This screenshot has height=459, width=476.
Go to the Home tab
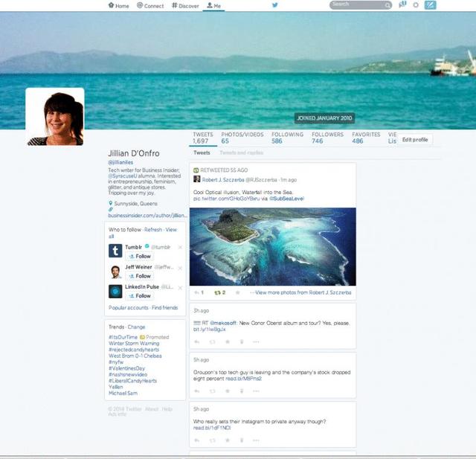[x=119, y=5]
